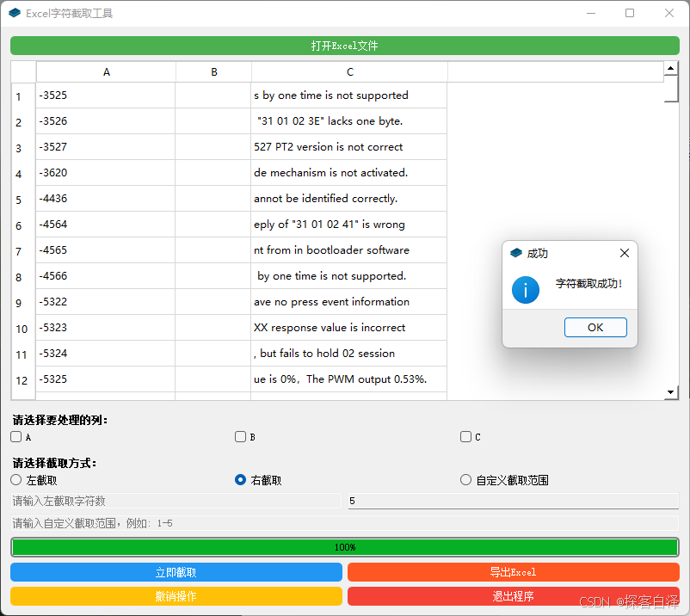Screen dimensions: 690x616
Task: Select column header C
Action: coord(350,72)
